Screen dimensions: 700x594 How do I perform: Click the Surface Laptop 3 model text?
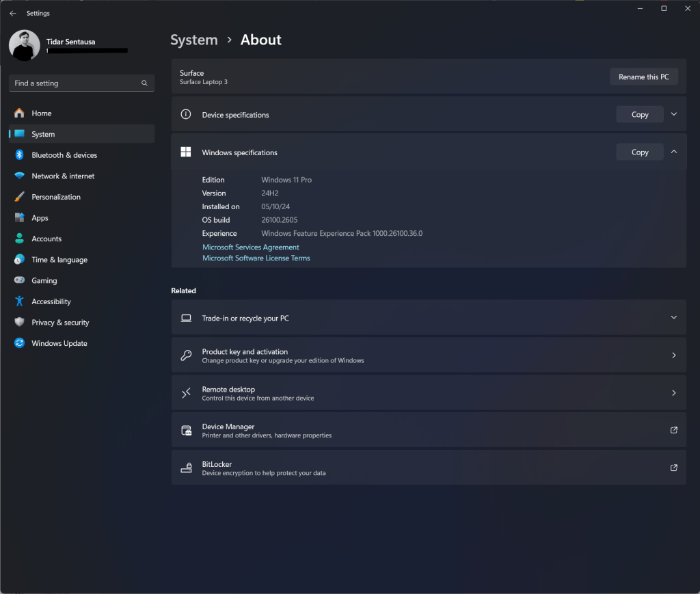pyautogui.click(x=204, y=82)
